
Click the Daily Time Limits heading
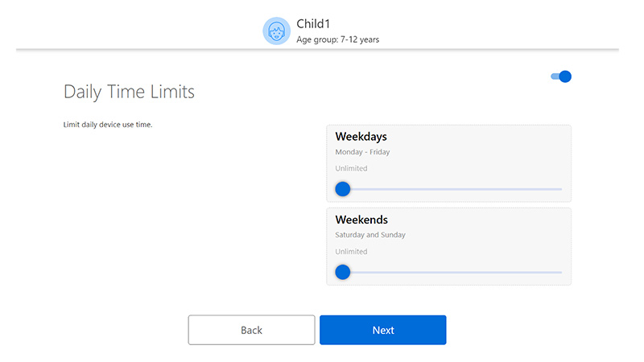[x=129, y=92]
